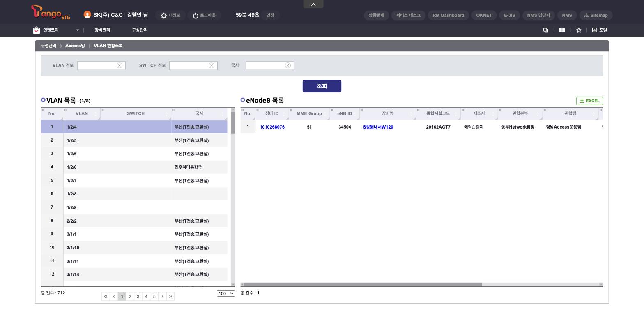Screen dimensions: 644x317
Task: Export eNodeB list with EXCEL button
Action: tap(589, 101)
